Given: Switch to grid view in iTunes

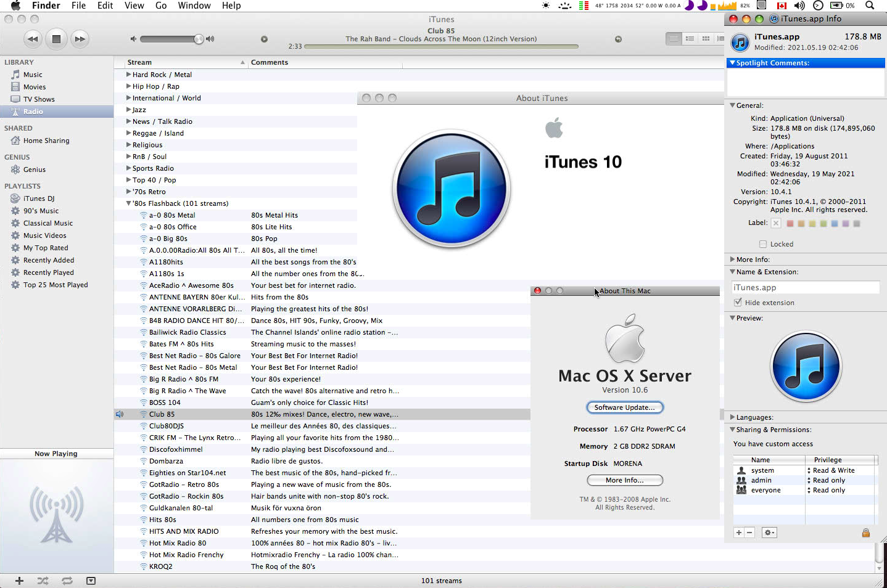Looking at the screenshot, I should (x=706, y=39).
